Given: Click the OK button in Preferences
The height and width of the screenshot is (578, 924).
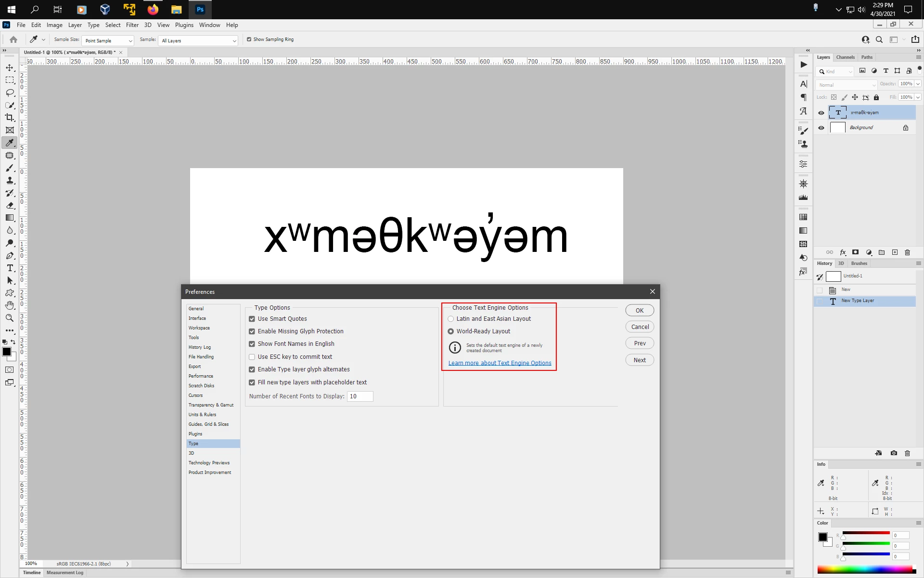Looking at the screenshot, I should 640,310.
